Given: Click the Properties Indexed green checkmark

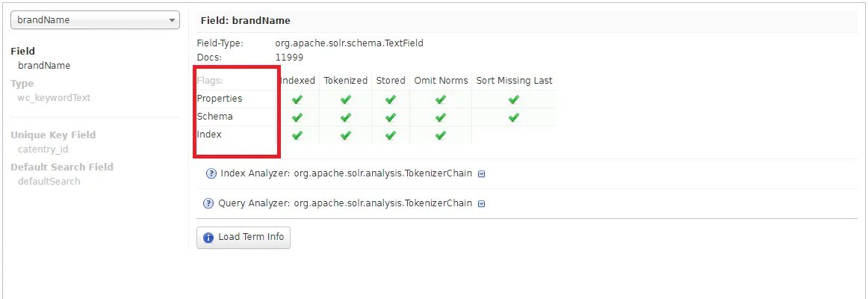Looking at the screenshot, I should [297, 99].
